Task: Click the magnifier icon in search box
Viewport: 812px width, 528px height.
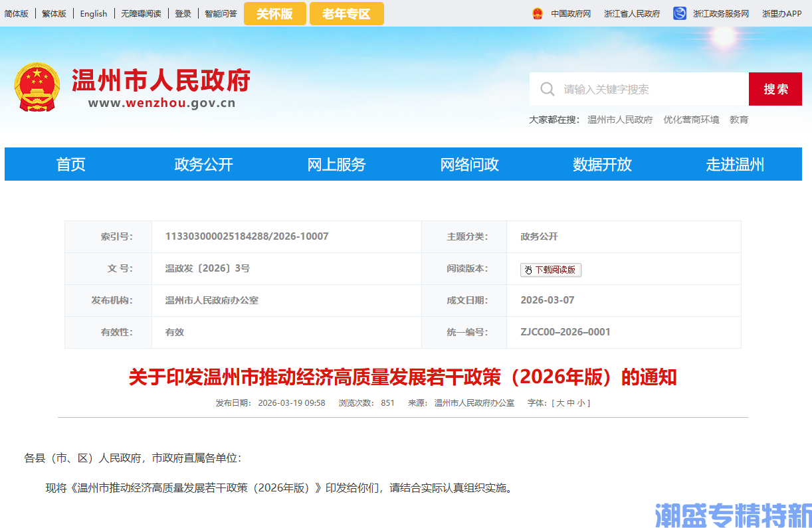Action: [x=547, y=88]
